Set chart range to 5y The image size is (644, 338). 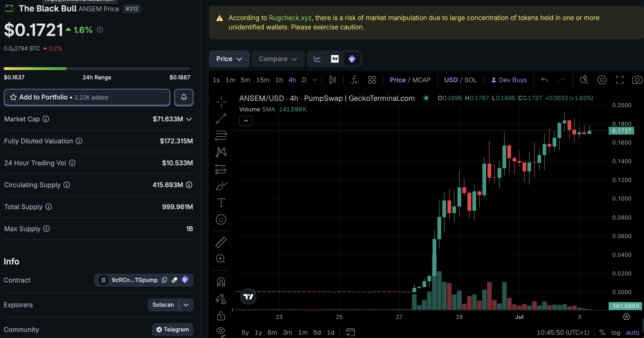click(245, 332)
